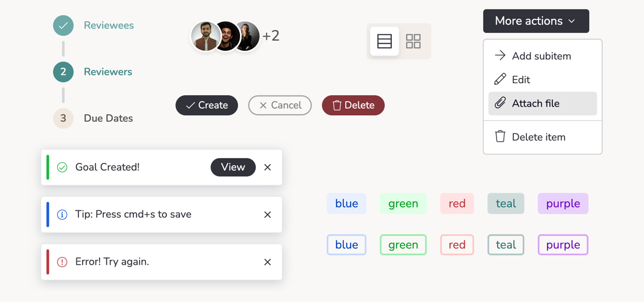This screenshot has width=644, height=302.
Task: Select the Due Dates step indicator
Action: (63, 118)
